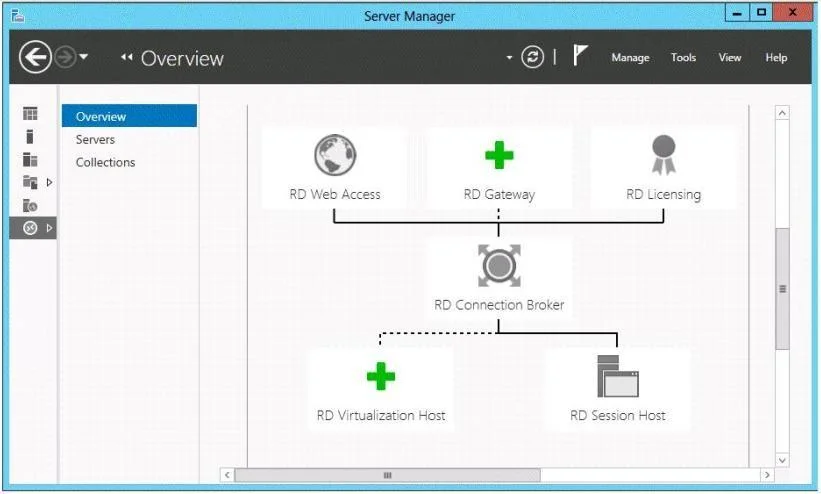Image resolution: width=821 pixels, height=494 pixels.
Task: Open the All Servers sidebar icon
Action: point(30,159)
